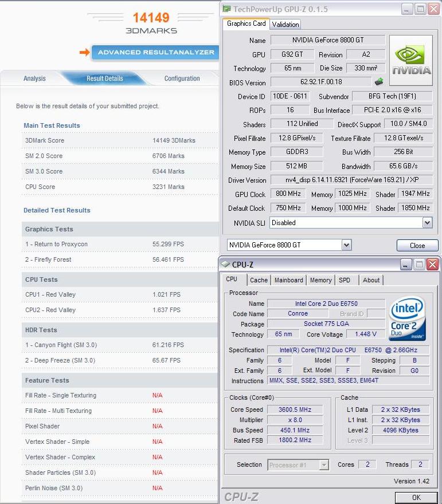
Task: Open the Processor #1 selection dropdown
Action: pyautogui.click(x=324, y=465)
